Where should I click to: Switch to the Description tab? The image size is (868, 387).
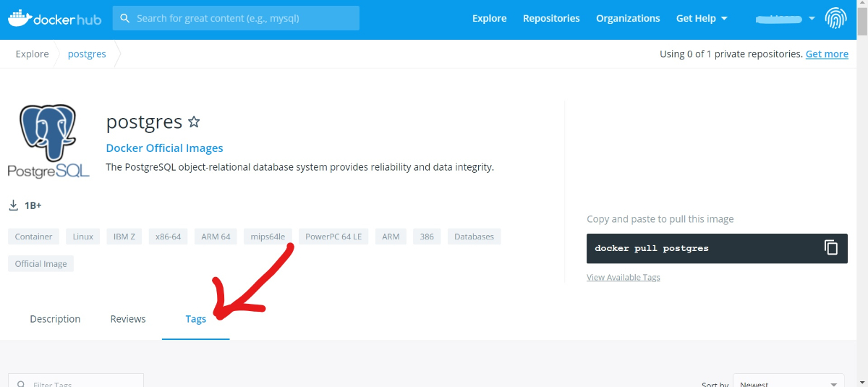click(x=55, y=319)
